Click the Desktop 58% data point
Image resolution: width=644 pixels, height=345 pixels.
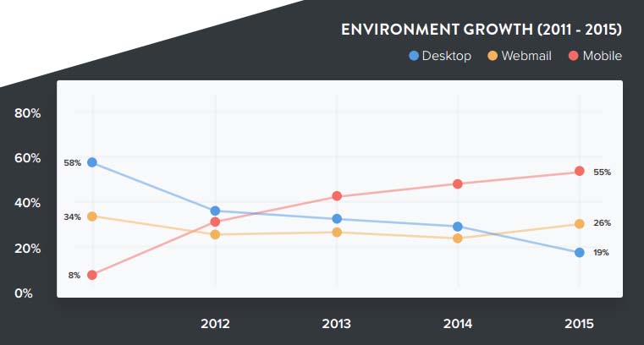click(92, 162)
